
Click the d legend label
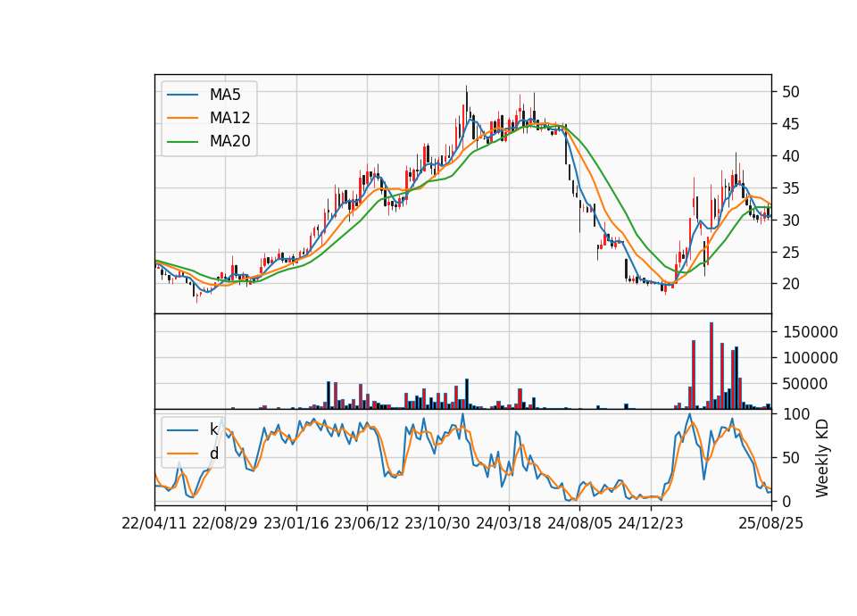coord(214,454)
